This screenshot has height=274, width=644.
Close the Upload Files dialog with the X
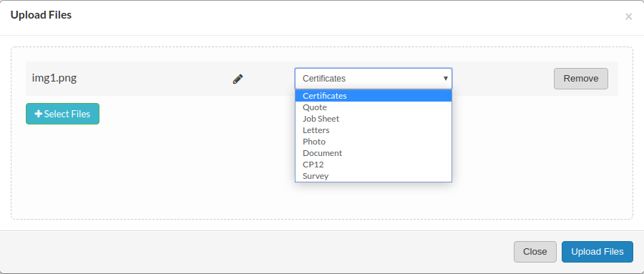click(628, 16)
